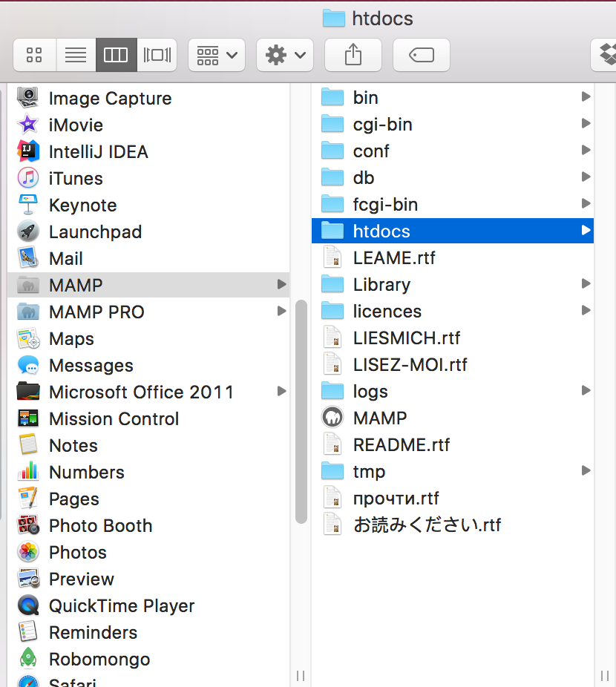Select the LEAME.rtf document icon
Image resolution: width=616 pixels, height=687 pixels.
[x=332, y=257]
